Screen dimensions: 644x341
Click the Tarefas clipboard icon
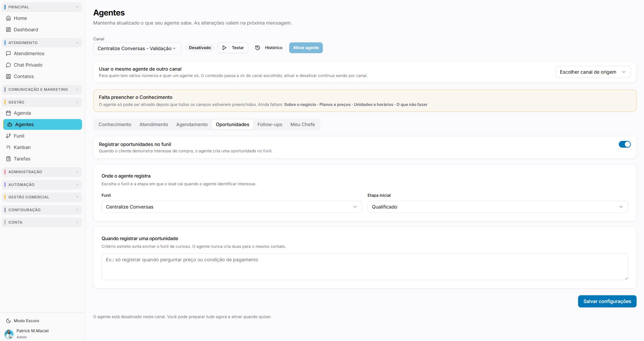pyautogui.click(x=8, y=159)
